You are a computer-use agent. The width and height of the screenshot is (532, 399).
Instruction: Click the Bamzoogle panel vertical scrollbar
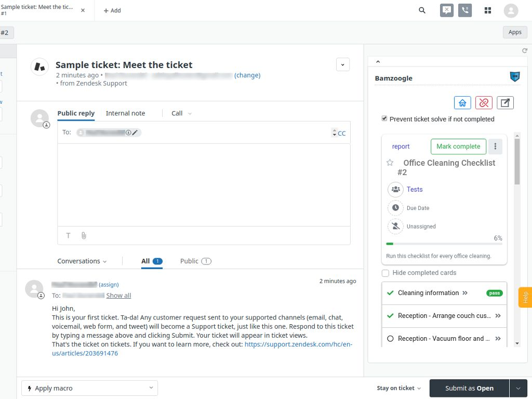tap(517, 161)
